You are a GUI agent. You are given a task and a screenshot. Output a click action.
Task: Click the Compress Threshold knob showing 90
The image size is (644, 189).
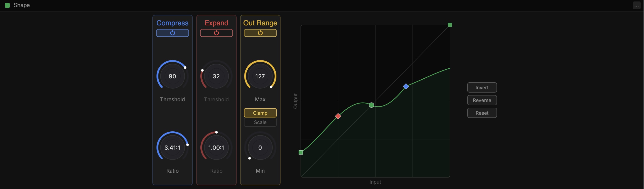[173, 76]
